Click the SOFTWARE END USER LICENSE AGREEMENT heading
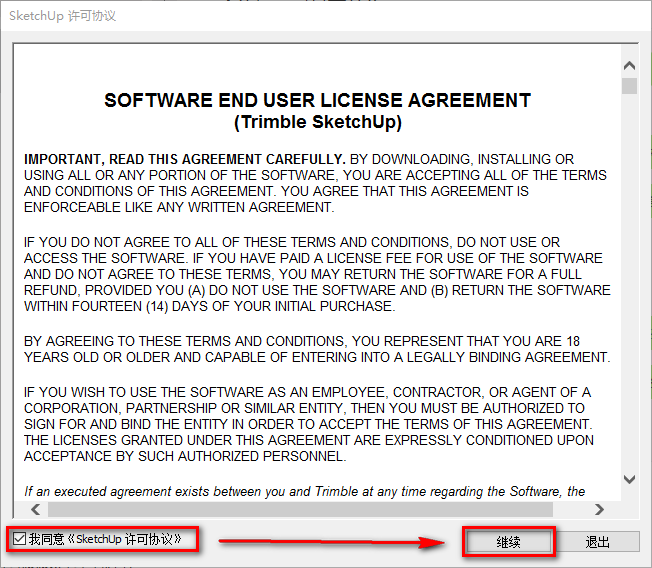652x568 pixels. point(317,101)
